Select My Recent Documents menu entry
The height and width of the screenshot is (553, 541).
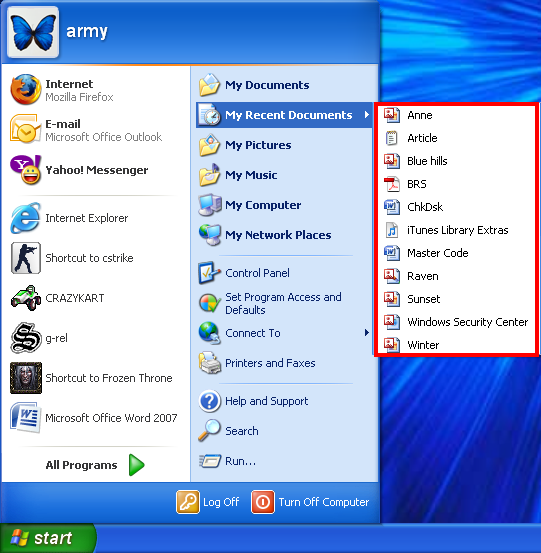coord(284,115)
